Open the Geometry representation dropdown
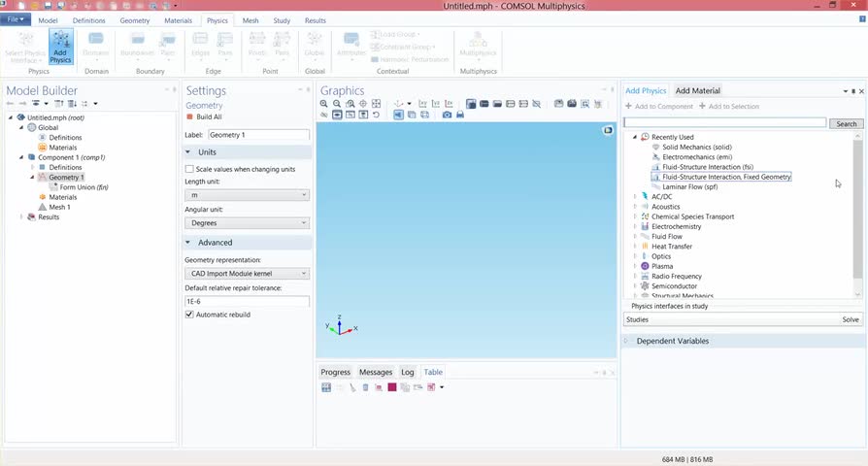Viewport: 868px width, 466px height. point(247,274)
